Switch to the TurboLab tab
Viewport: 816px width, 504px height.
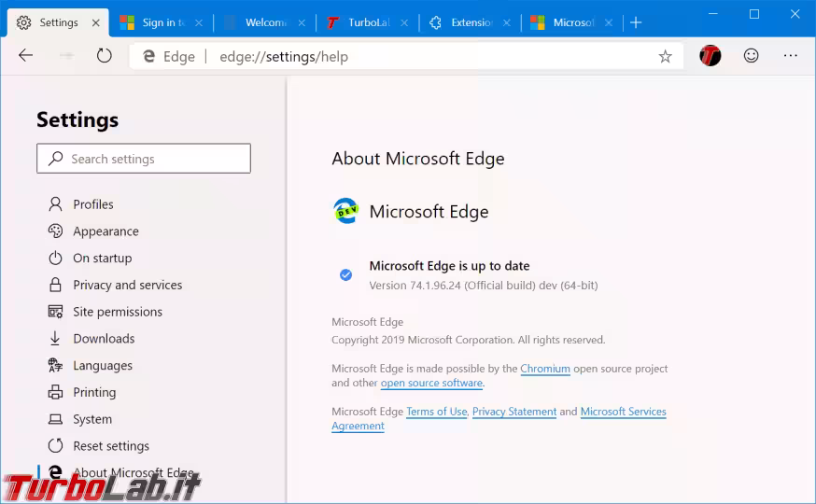tap(367, 22)
